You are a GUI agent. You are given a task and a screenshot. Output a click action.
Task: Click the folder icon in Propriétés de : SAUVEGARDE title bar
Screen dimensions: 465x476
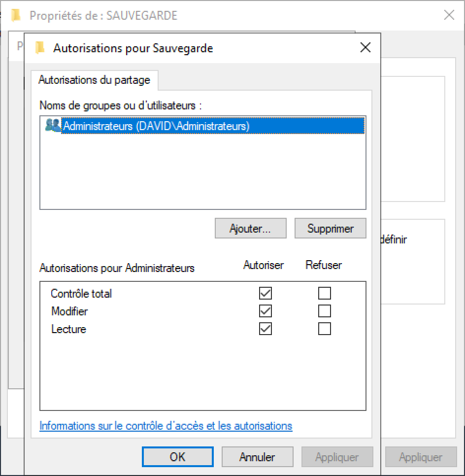16,15
